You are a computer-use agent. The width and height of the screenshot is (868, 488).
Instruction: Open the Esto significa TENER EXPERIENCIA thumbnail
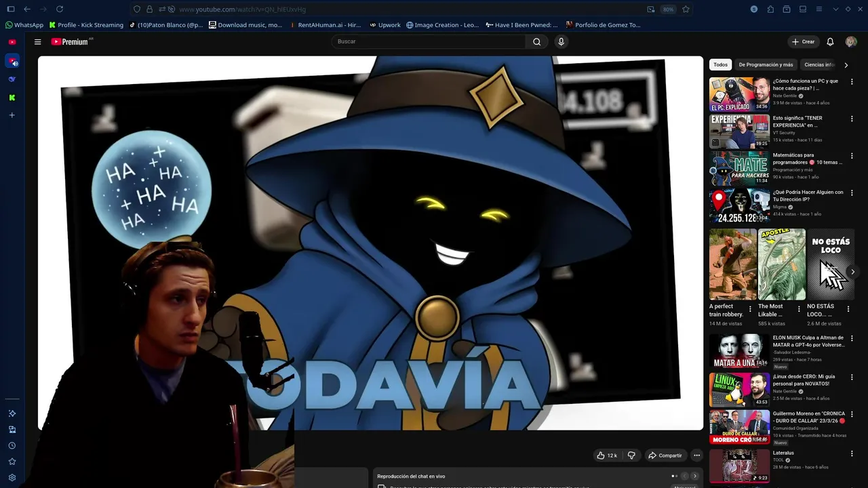point(739,131)
